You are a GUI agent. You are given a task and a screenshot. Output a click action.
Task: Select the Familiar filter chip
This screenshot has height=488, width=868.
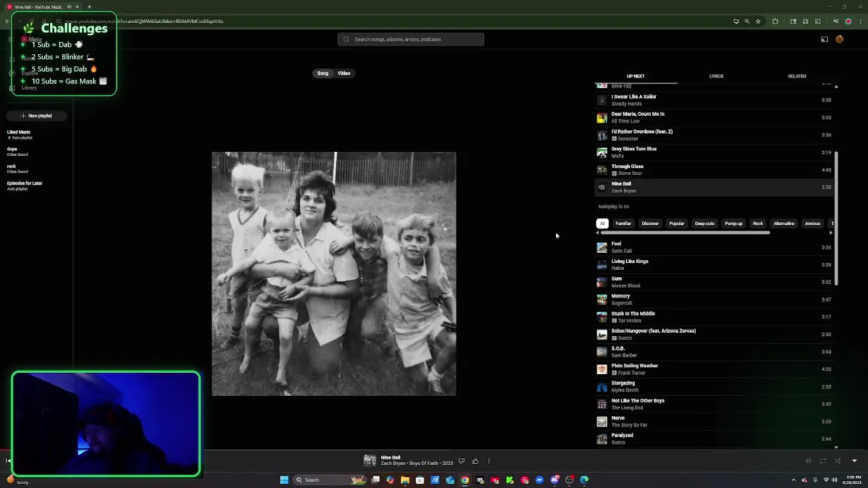point(623,224)
